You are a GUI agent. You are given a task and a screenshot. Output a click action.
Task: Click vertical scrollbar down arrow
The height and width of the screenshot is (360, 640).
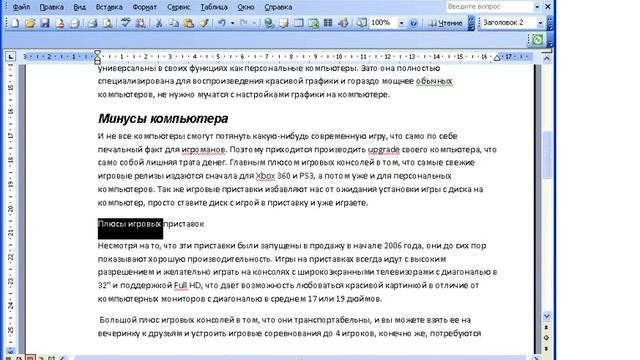pos(547,316)
